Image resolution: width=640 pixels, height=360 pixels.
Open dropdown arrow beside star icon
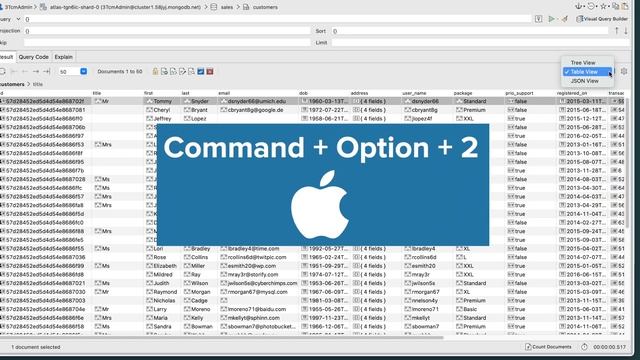[x=609, y=7]
